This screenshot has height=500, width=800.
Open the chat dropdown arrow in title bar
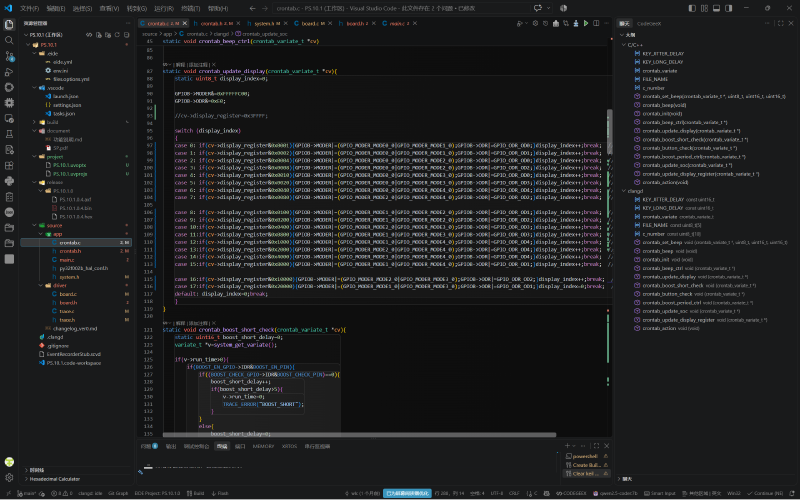548,8
